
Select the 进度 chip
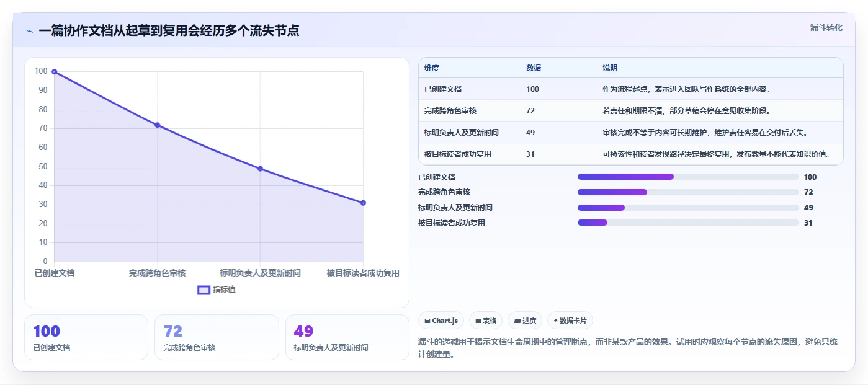[524, 321]
